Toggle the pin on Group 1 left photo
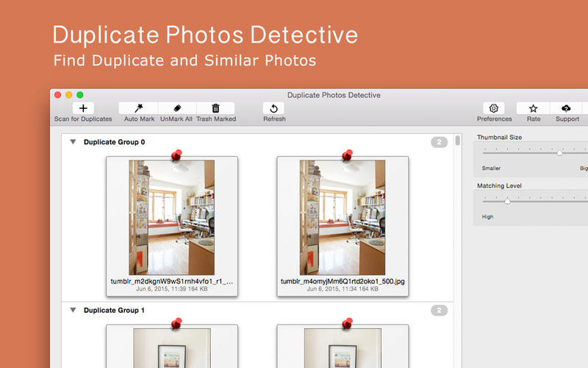The width and height of the screenshot is (588, 368). pos(176,323)
